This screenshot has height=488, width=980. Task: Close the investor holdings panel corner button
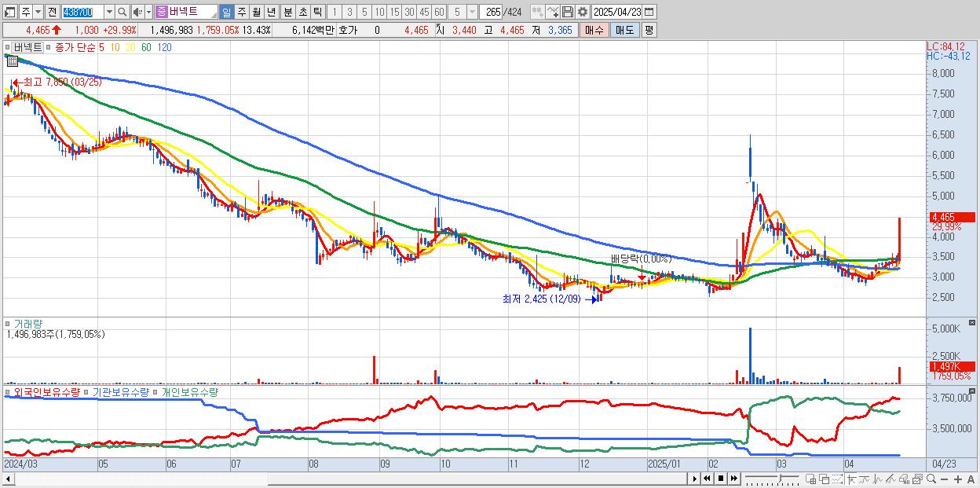974,391
